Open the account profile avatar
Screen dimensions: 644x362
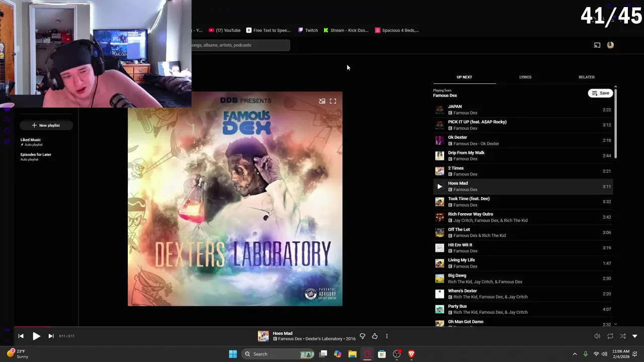click(x=610, y=45)
